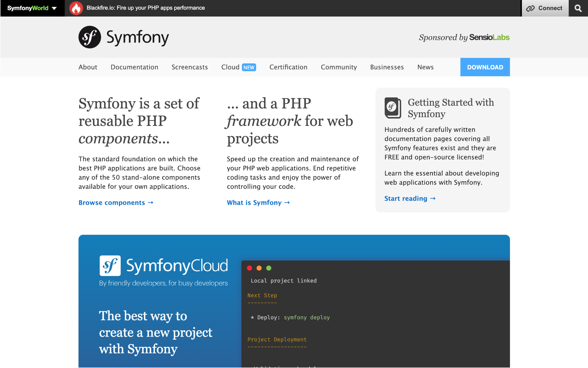Click the orange terminal window dot
Image resolution: width=588 pixels, height=368 pixels.
click(259, 268)
